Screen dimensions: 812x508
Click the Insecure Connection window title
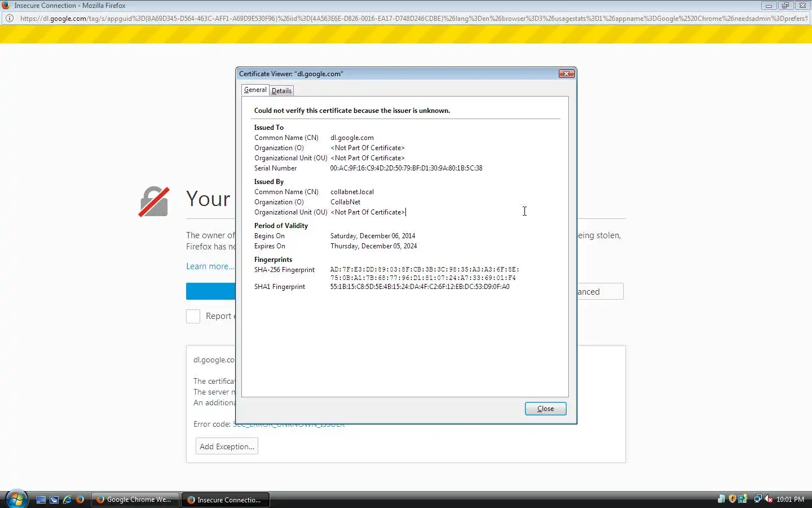pos(70,5)
